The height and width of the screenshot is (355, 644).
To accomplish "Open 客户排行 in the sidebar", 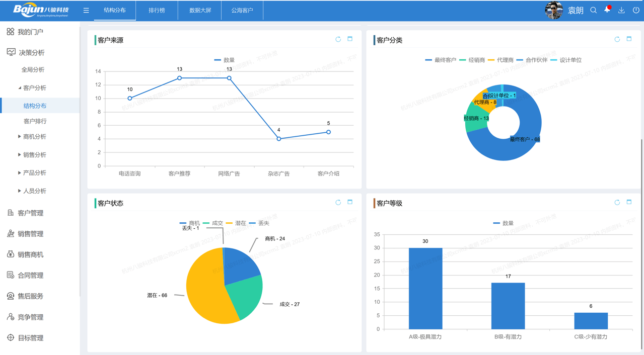I will 35,121.
